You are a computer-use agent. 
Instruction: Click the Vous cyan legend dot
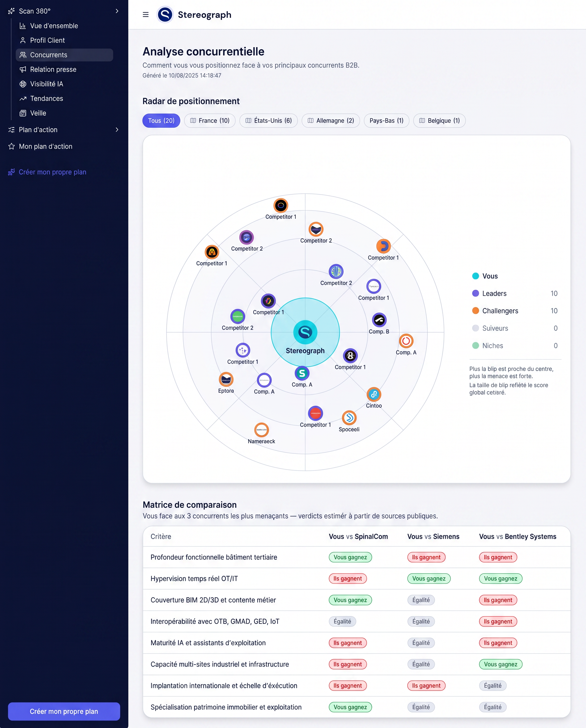point(475,276)
